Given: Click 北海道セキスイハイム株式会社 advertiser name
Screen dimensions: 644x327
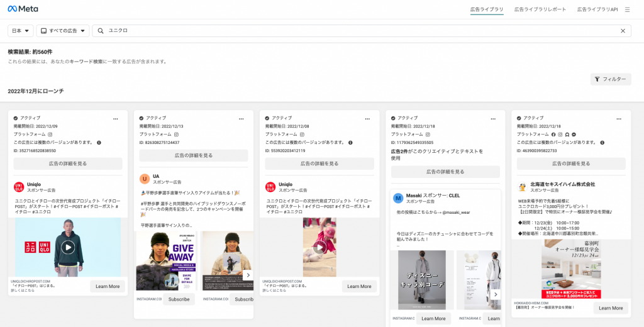Looking at the screenshot, I should (x=563, y=184).
